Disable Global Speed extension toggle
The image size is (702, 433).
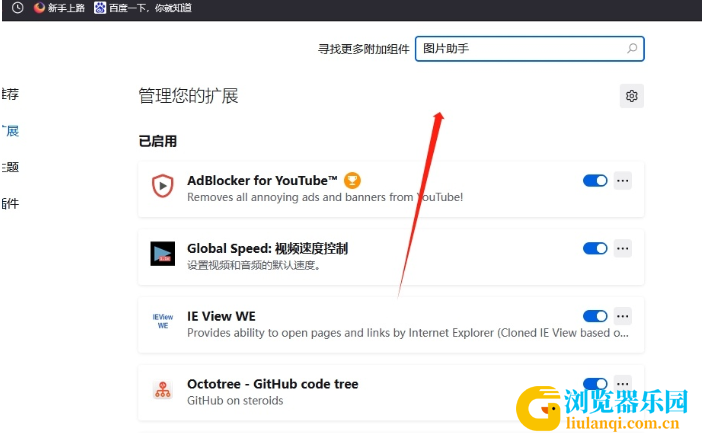595,248
